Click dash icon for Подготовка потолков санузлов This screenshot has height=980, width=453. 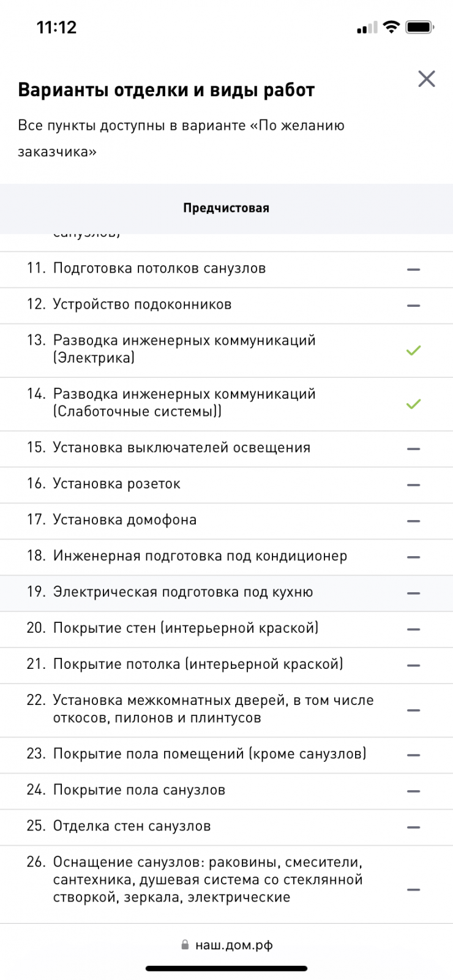[x=414, y=269]
